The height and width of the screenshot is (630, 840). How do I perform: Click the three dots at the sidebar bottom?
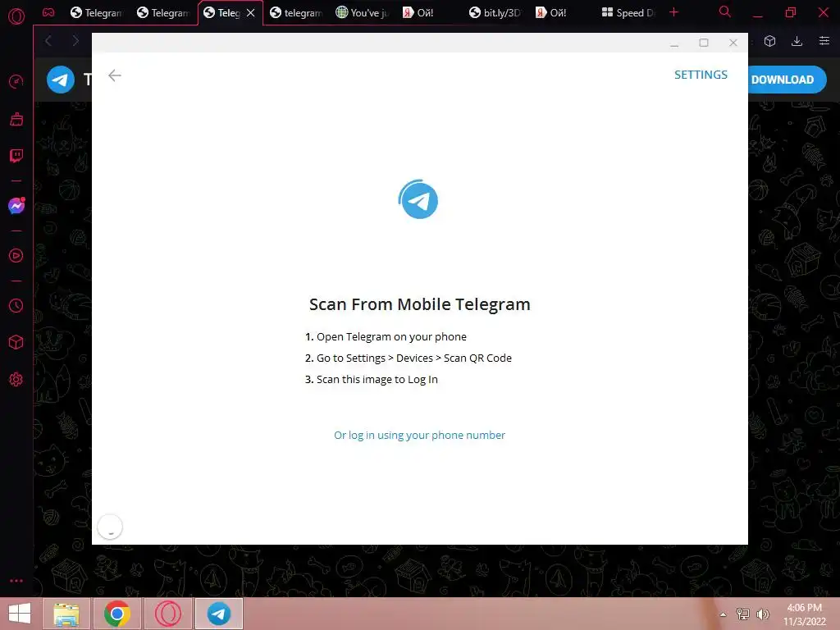click(16, 581)
